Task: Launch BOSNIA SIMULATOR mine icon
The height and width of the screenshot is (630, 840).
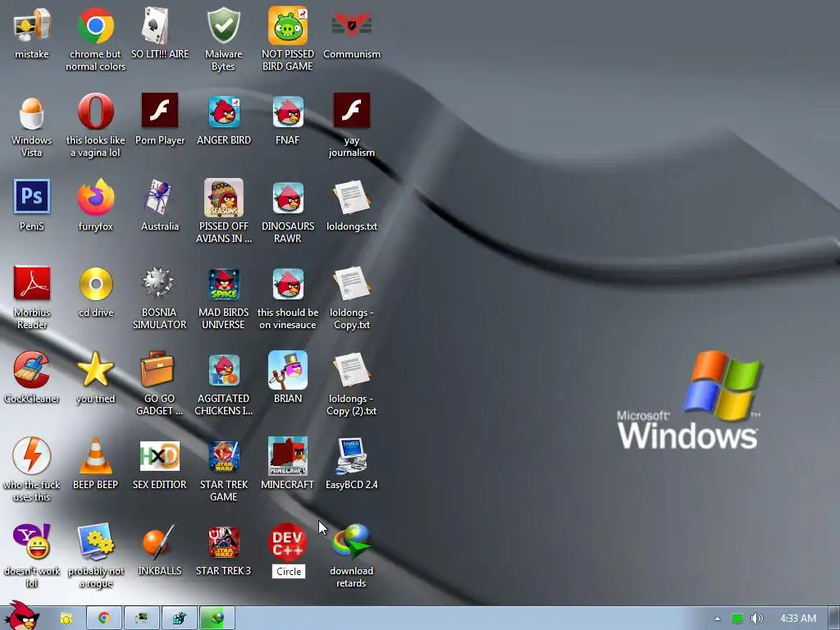Action: [x=159, y=284]
